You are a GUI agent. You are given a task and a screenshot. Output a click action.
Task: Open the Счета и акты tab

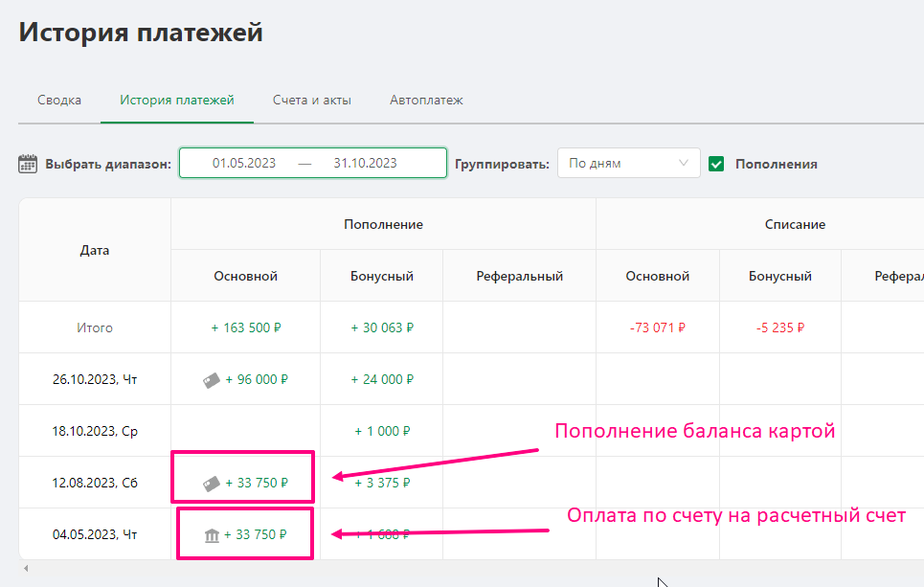[x=312, y=101]
